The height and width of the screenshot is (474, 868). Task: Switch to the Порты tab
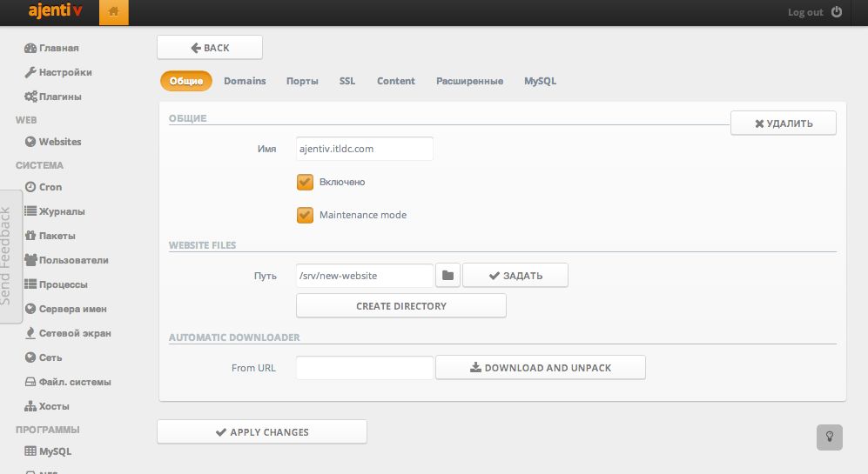click(302, 81)
